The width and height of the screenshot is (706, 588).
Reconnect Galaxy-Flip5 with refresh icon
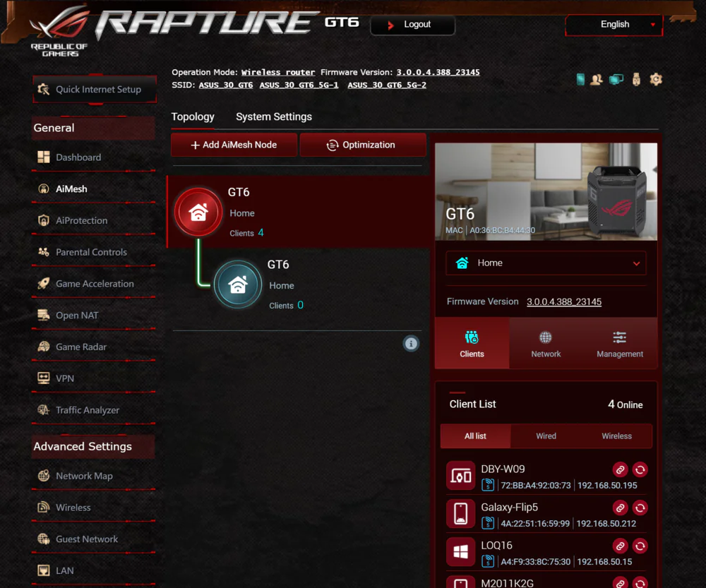coord(640,508)
